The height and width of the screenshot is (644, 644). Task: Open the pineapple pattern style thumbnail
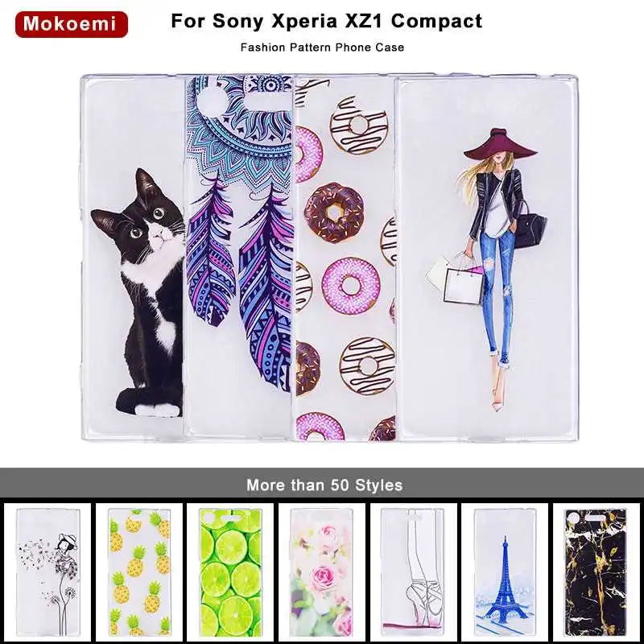139,572
